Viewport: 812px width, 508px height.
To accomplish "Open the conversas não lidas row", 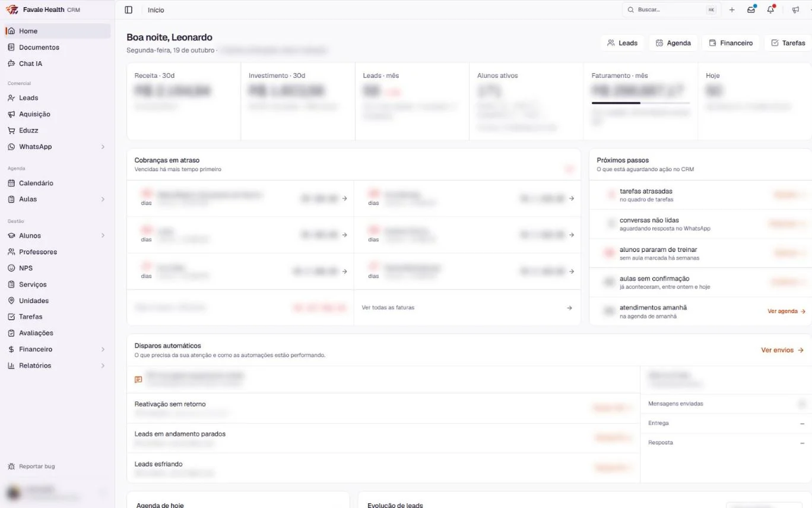I will [700, 224].
